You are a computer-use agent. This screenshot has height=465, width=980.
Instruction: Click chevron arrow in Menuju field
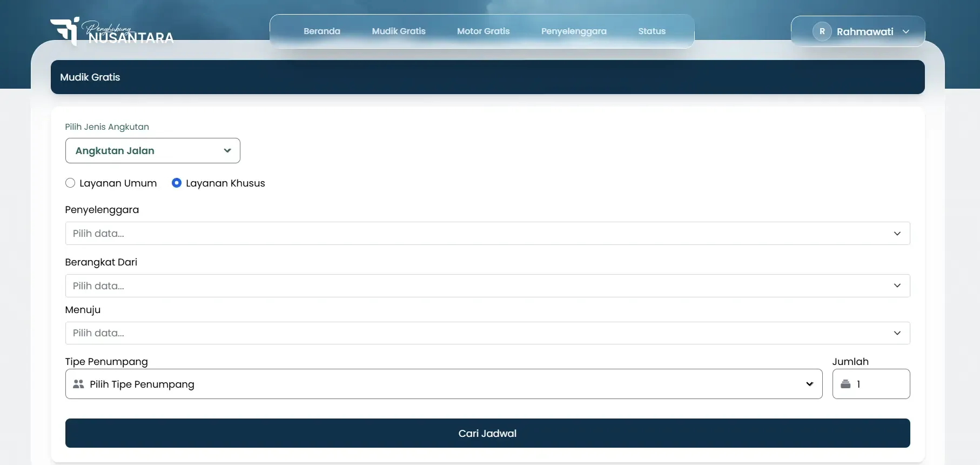[897, 333]
